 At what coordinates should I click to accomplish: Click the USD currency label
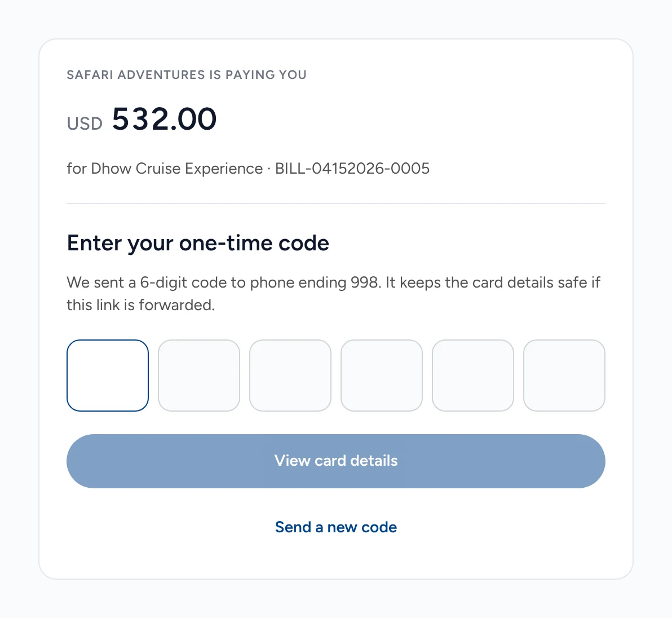pyautogui.click(x=85, y=123)
